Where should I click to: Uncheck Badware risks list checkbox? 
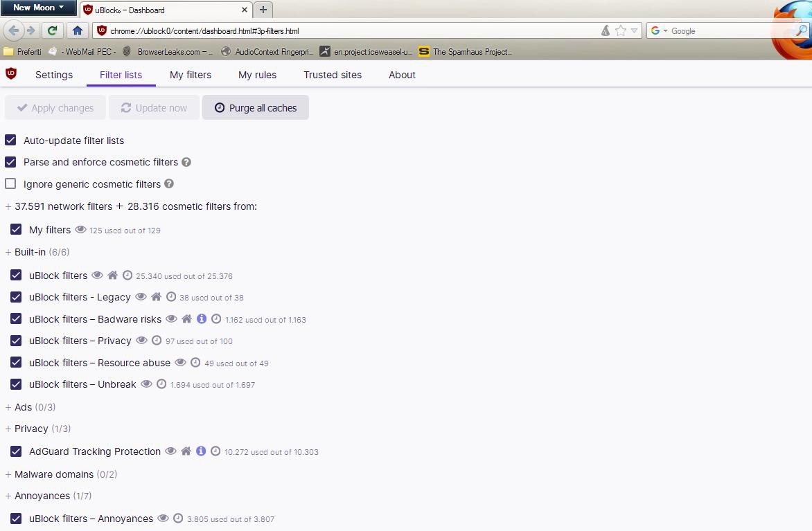tap(16, 318)
